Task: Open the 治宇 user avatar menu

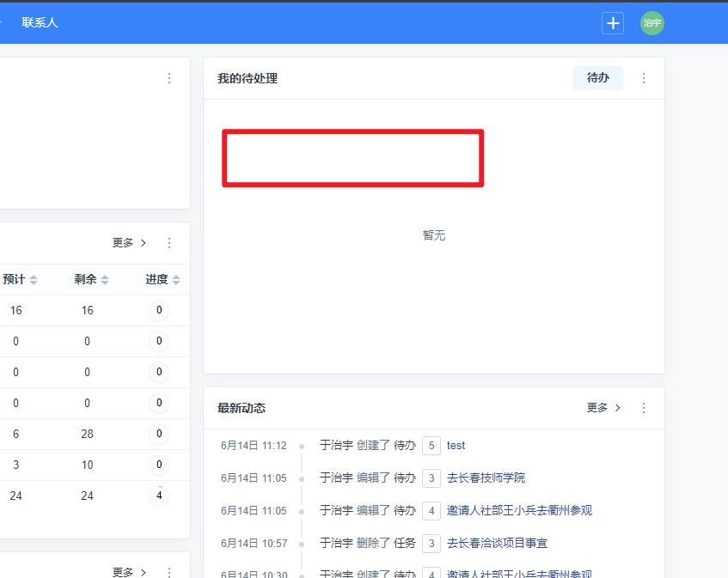Action: 652,22
